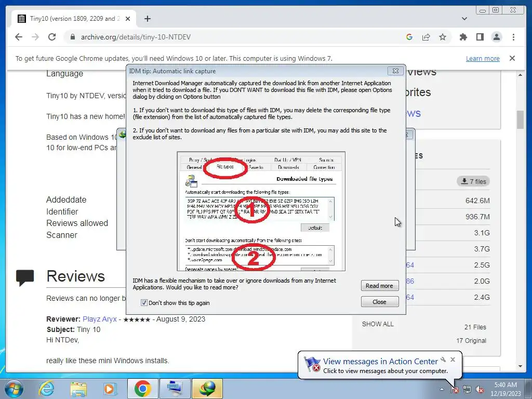Close the IDM tip dialog with X
Screen dimensions: 532x399
[x=395, y=71]
